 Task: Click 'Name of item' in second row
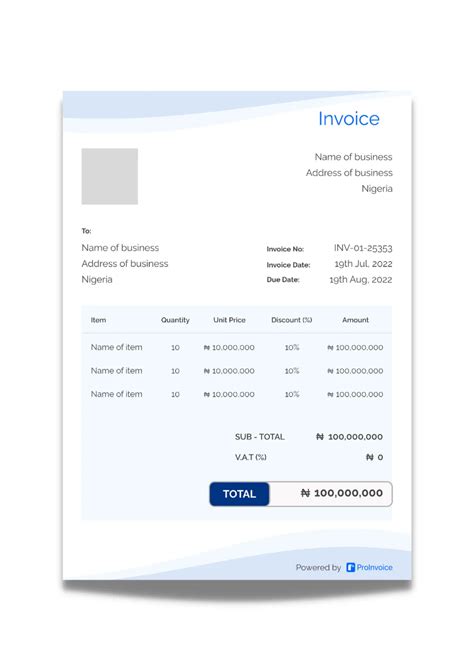click(x=116, y=371)
